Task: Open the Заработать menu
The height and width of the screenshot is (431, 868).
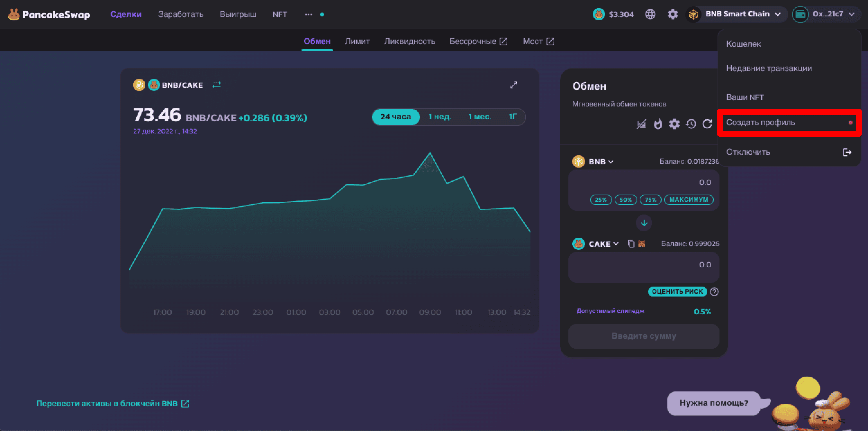Action: click(x=181, y=14)
